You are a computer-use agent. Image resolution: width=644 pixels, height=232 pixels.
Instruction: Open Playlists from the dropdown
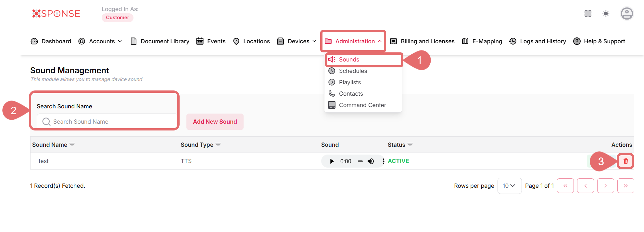(x=350, y=82)
